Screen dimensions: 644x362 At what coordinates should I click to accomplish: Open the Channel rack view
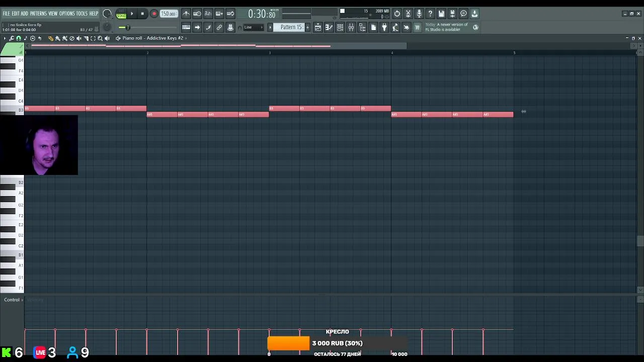[340, 27]
